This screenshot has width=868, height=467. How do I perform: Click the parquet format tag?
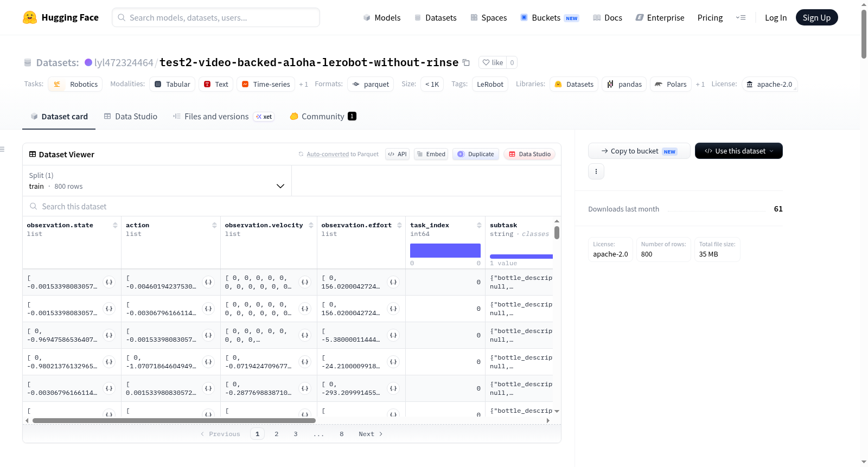[x=371, y=84]
